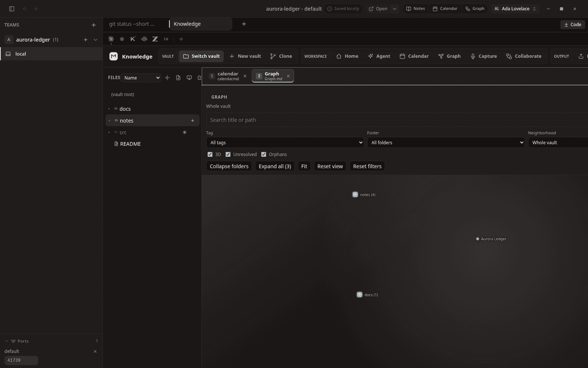The height and width of the screenshot is (368, 588).
Task: Select the waveform agent icon
Action: [x=144, y=39]
